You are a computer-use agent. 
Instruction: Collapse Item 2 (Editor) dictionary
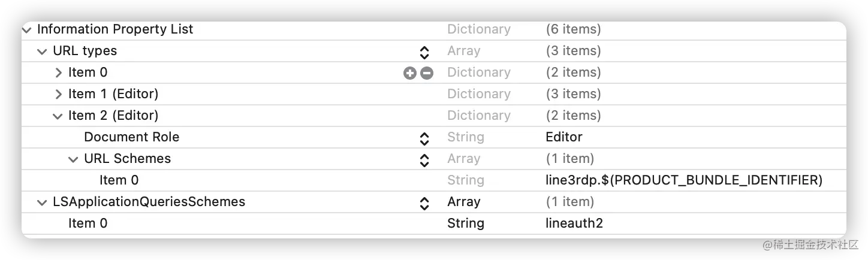click(58, 116)
